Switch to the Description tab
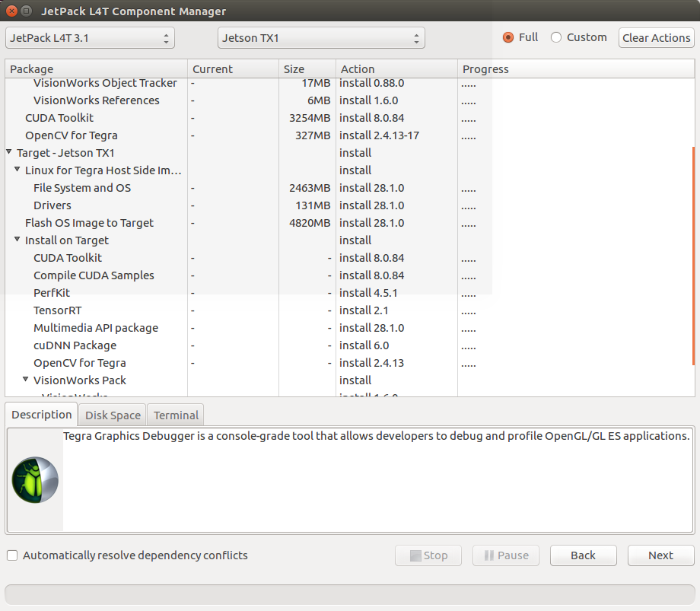This screenshot has height=611, width=700. tap(42, 415)
